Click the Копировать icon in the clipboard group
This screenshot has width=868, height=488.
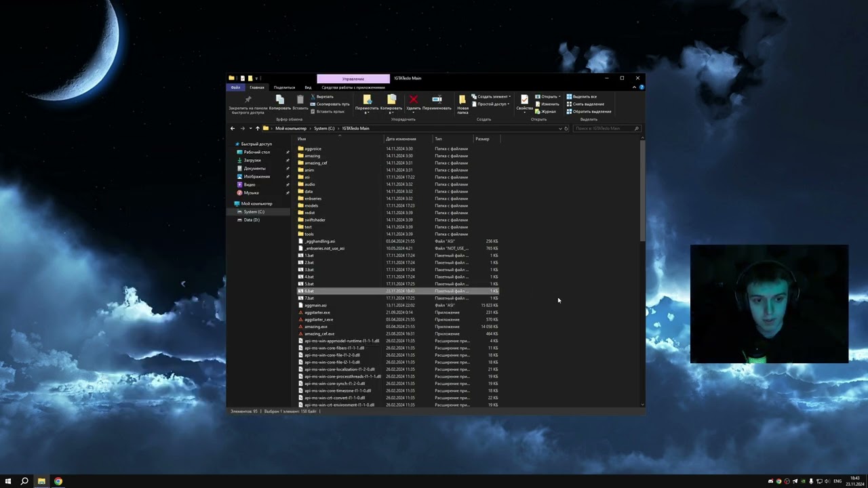(x=280, y=100)
